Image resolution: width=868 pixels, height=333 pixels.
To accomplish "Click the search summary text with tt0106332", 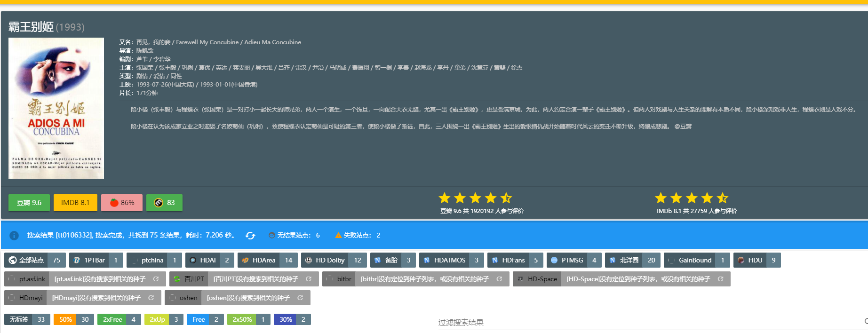I will pos(131,235).
